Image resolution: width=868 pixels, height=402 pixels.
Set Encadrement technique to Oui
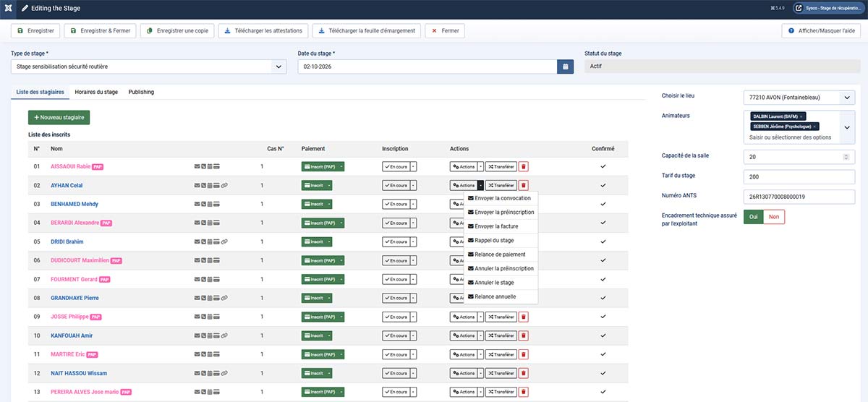coord(754,217)
